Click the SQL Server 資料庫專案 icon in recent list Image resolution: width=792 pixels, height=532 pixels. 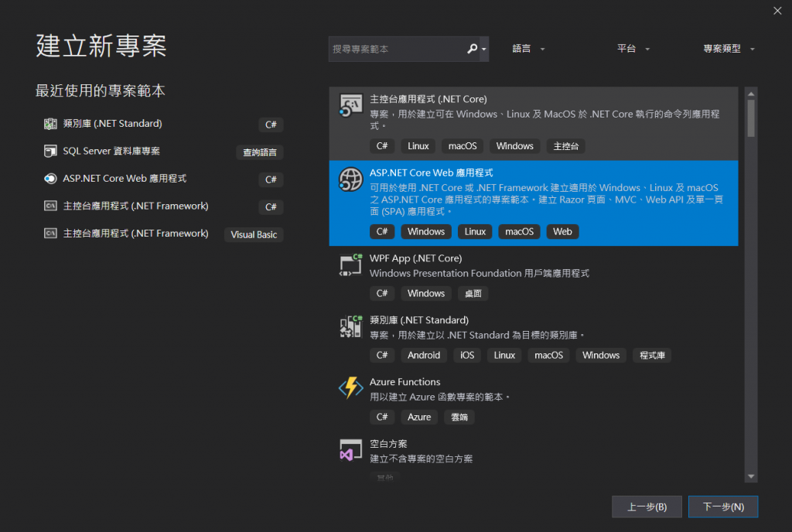50,151
